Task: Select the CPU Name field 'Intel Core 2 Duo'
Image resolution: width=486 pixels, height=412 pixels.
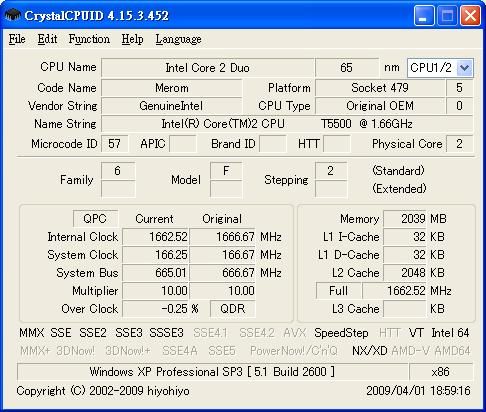Action: click(207, 68)
